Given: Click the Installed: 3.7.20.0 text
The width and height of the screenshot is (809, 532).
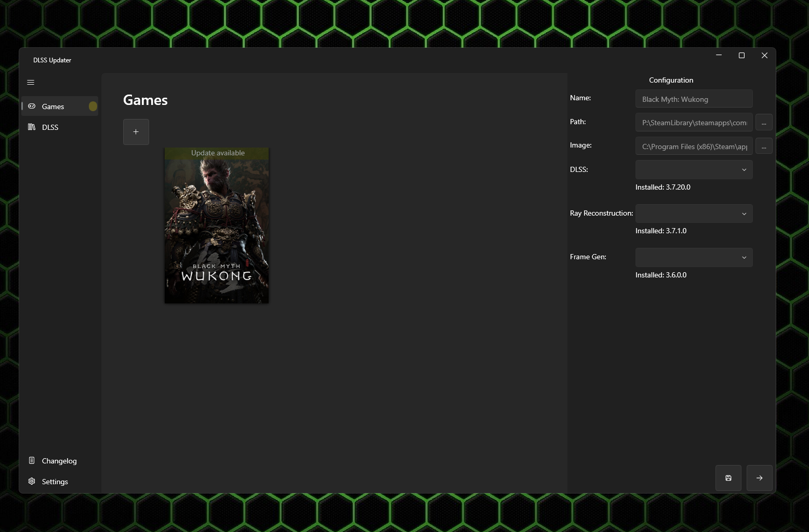Looking at the screenshot, I should (x=663, y=187).
